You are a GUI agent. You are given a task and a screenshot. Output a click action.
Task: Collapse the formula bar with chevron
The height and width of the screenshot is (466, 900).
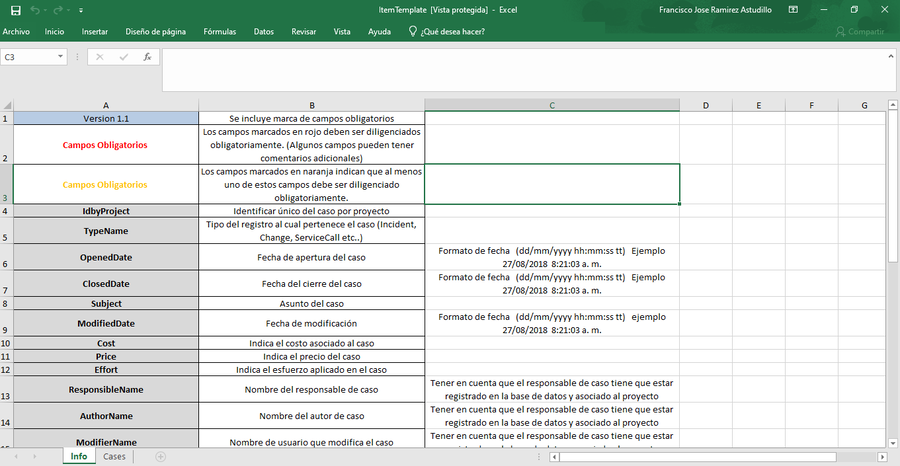(889, 57)
